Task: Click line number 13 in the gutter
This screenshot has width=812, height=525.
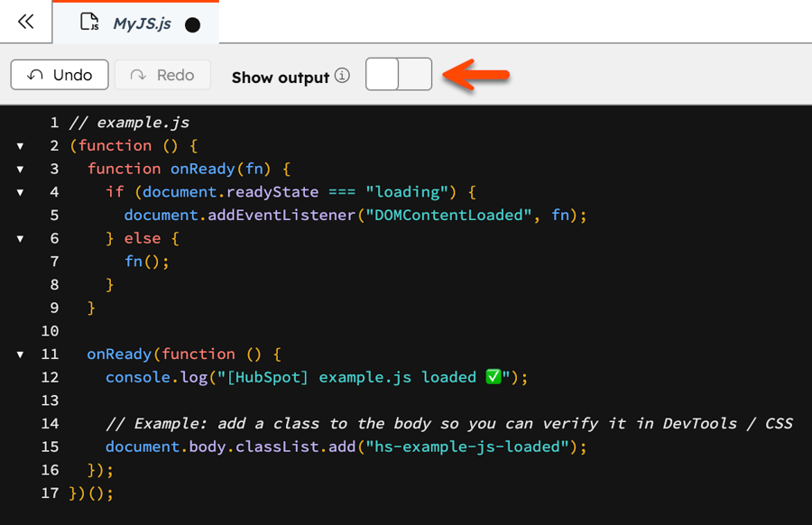Action: pos(51,401)
